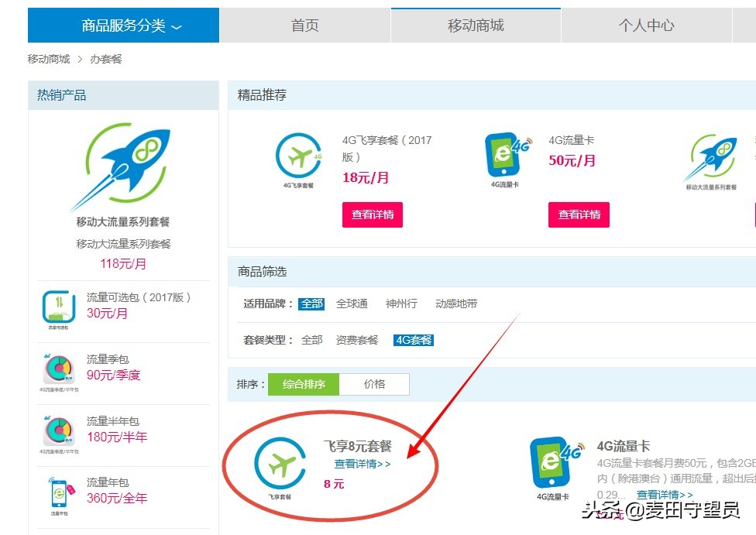Open 流量可选包（2017版） product link
This screenshot has height=535, width=756.
tap(139, 297)
